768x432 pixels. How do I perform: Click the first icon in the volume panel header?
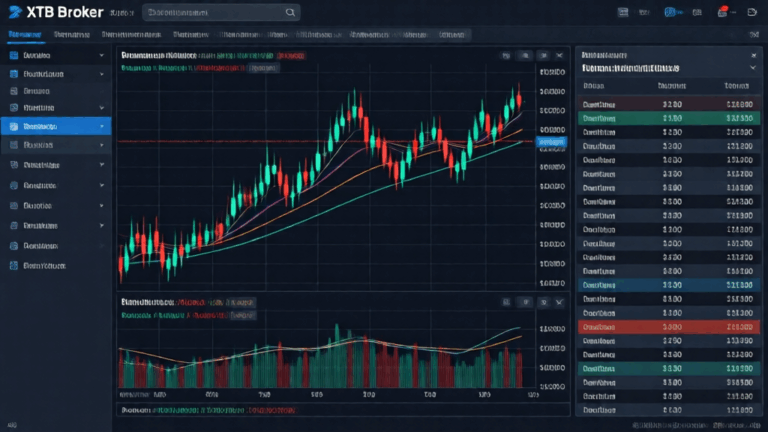(506, 302)
